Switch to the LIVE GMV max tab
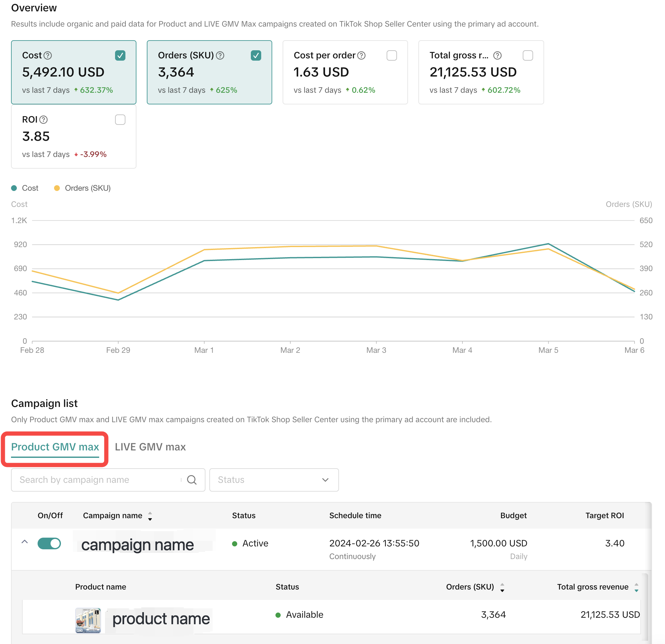The height and width of the screenshot is (644, 665). [150, 447]
